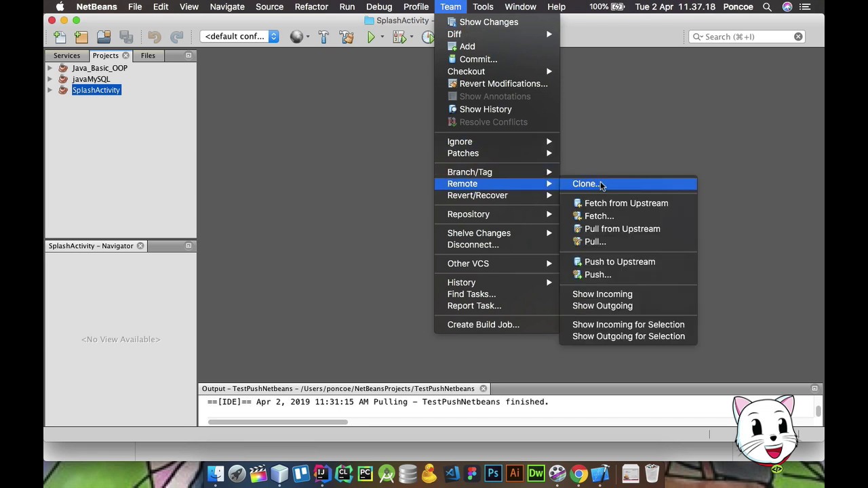The width and height of the screenshot is (868, 488).
Task: Open the Refactor menu in menu bar
Action: tap(311, 7)
